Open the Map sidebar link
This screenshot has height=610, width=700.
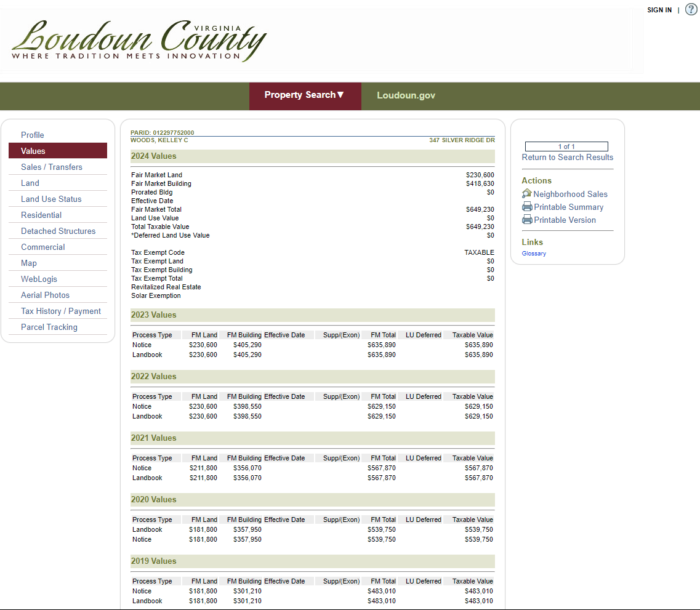[28, 263]
